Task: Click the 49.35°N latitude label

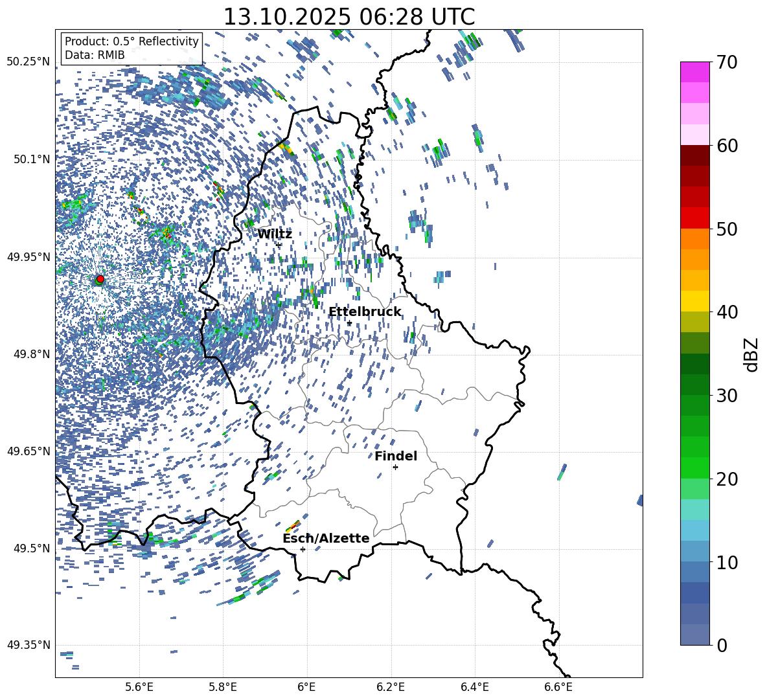Action: click(x=29, y=645)
